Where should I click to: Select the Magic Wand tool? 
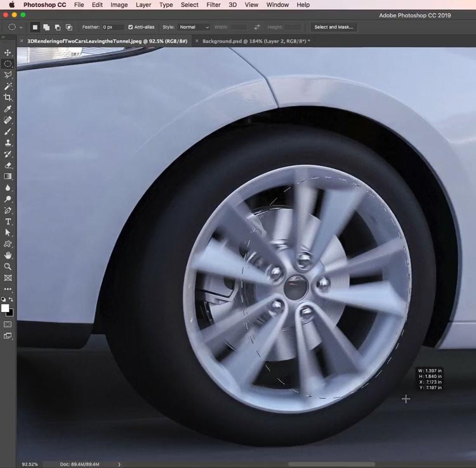click(8, 86)
